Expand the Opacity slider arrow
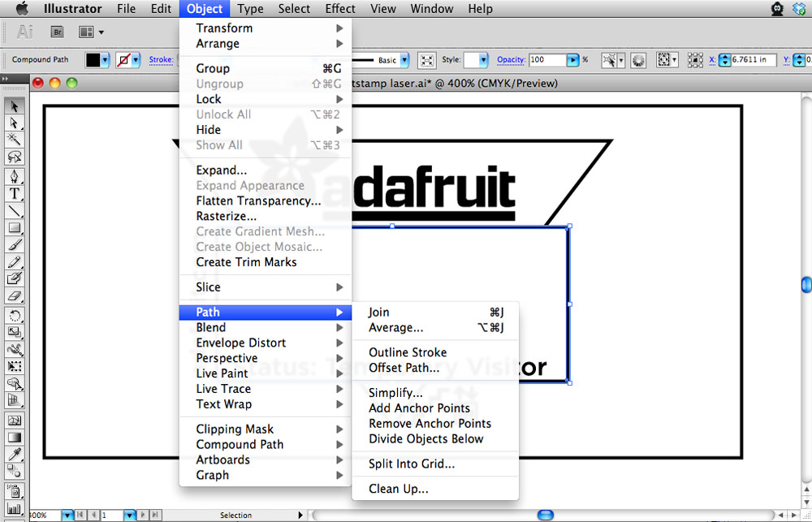The image size is (812, 522). click(572, 60)
